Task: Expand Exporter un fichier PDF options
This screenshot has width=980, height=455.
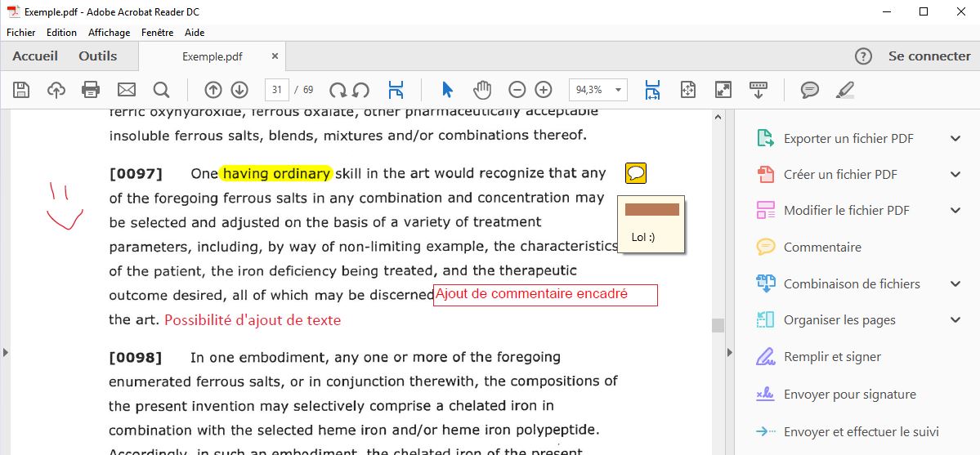Action: (955, 139)
